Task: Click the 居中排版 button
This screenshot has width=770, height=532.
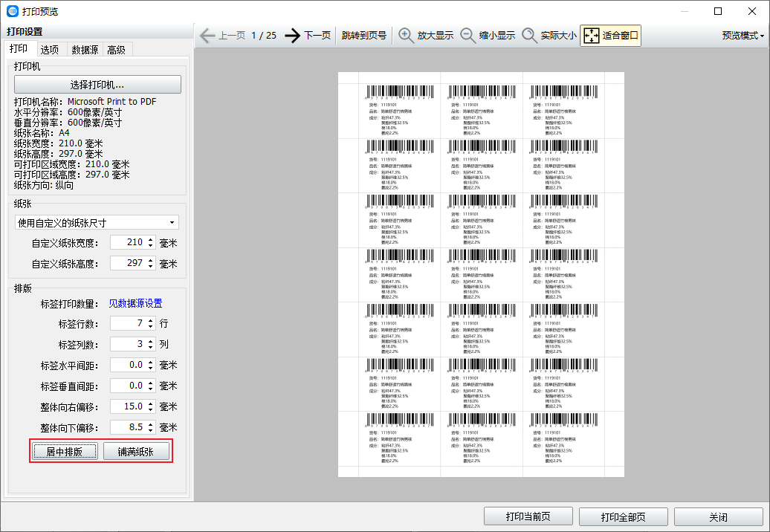Action: pos(65,452)
